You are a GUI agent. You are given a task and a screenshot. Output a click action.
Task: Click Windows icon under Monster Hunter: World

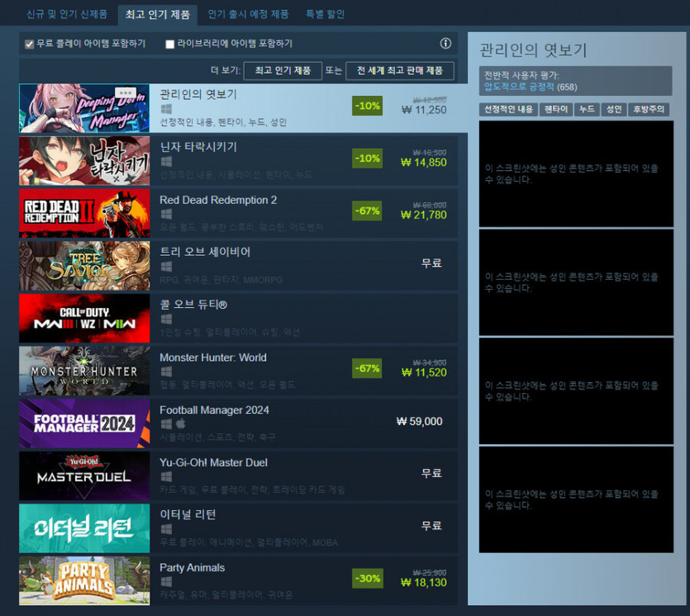coord(166,372)
